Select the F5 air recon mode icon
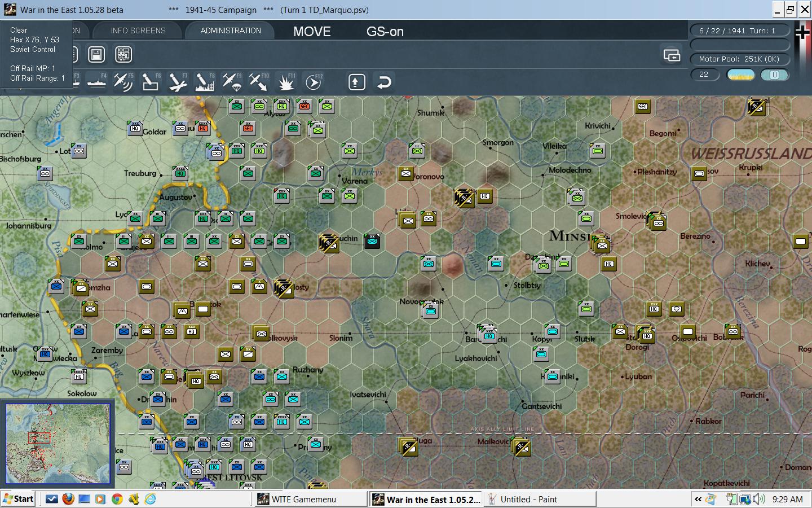 (x=123, y=82)
